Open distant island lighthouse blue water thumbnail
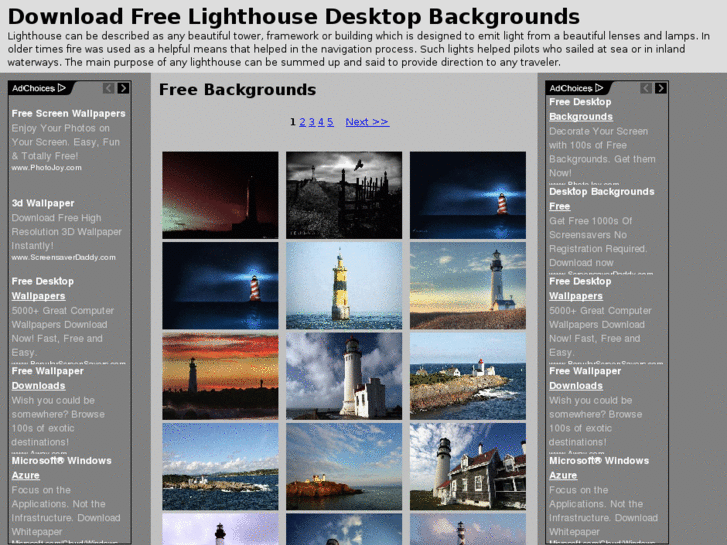727x545 pixels. [x=220, y=466]
